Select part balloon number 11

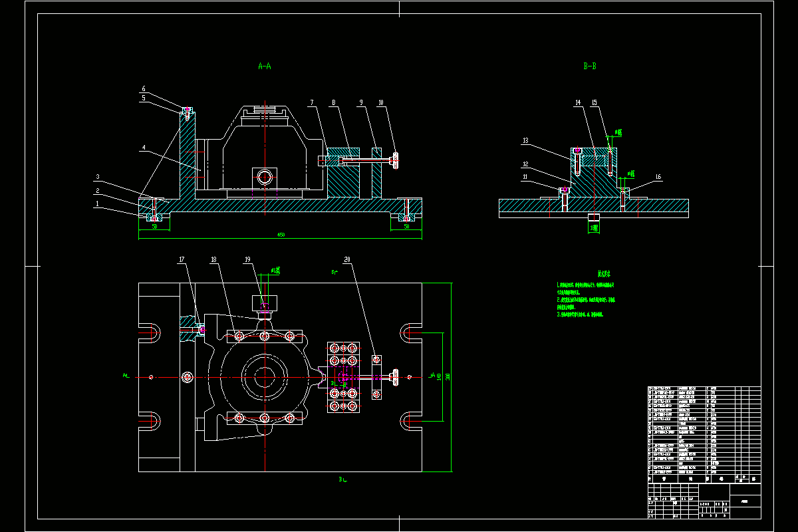click(525, 177)
